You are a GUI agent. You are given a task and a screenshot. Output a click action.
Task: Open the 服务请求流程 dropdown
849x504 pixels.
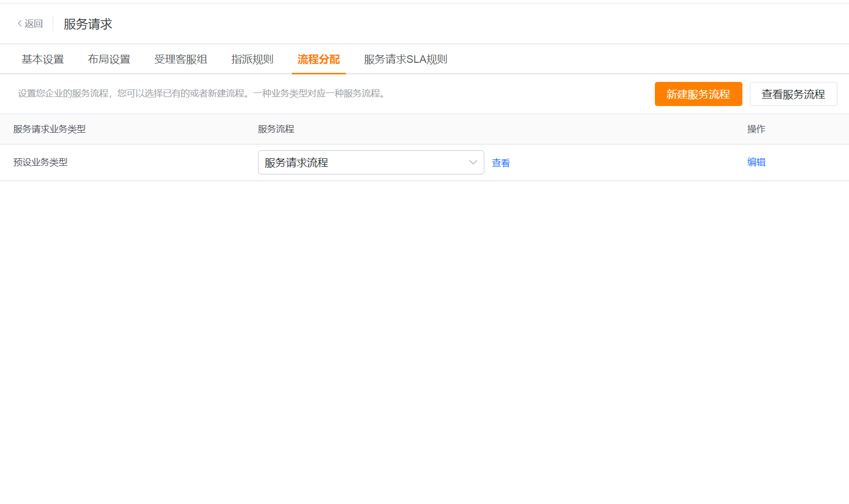(x=371, y=162)
